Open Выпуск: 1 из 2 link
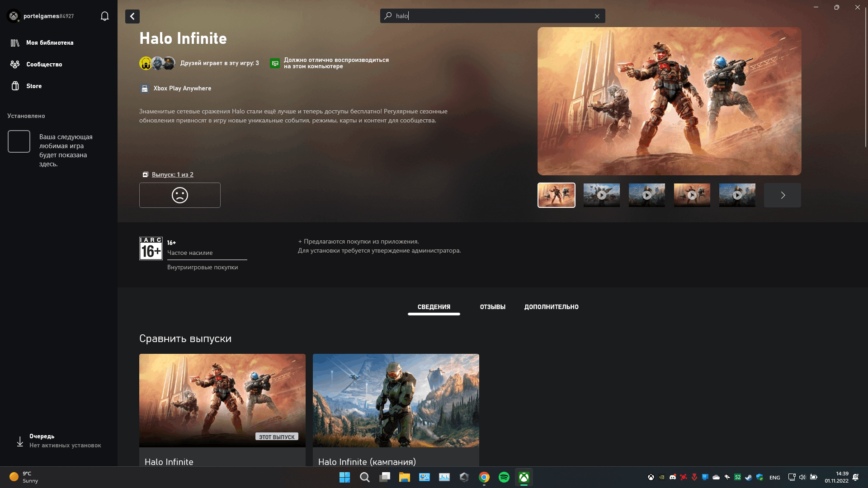The image size is (868, 488). pyautogui.click(x=172, y=174)
